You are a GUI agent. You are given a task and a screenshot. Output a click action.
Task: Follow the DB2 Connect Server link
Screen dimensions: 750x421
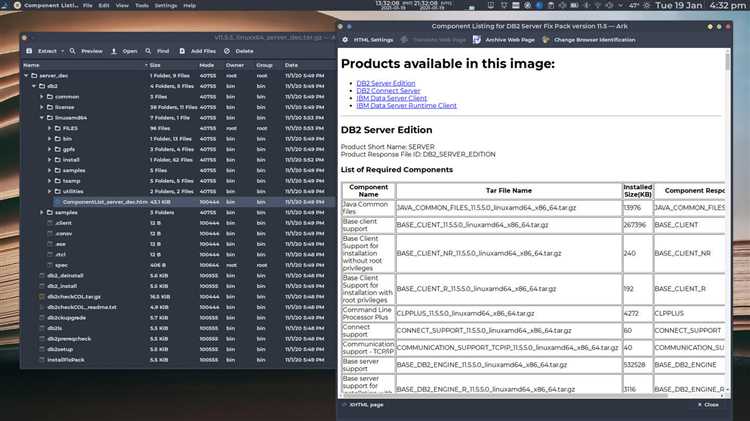pyautogui.click(x=390, y=90)
